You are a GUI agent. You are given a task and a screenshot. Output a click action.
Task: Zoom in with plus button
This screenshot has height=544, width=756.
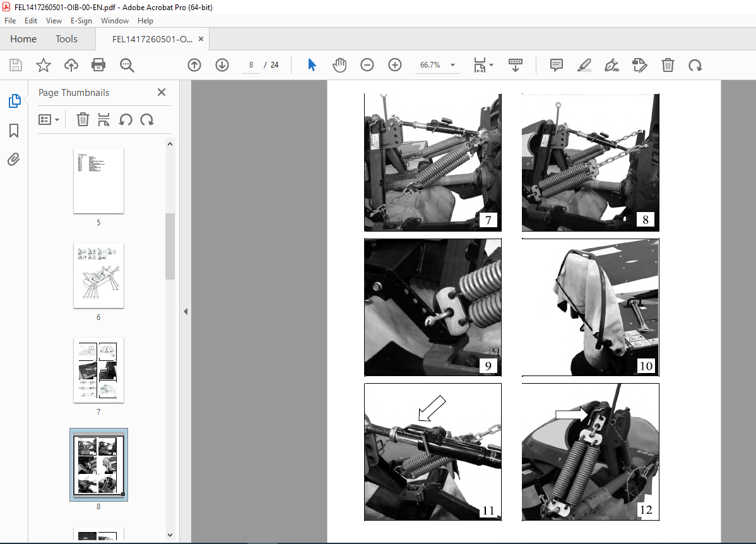[x=395, y=65]
